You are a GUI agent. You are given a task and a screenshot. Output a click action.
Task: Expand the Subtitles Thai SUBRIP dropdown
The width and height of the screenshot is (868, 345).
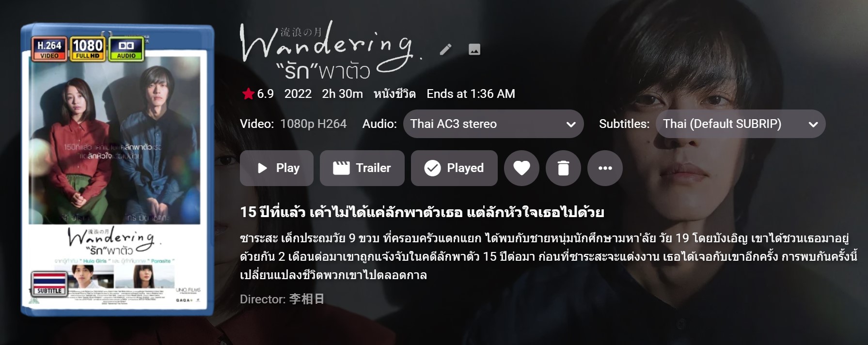coord(741,124)
